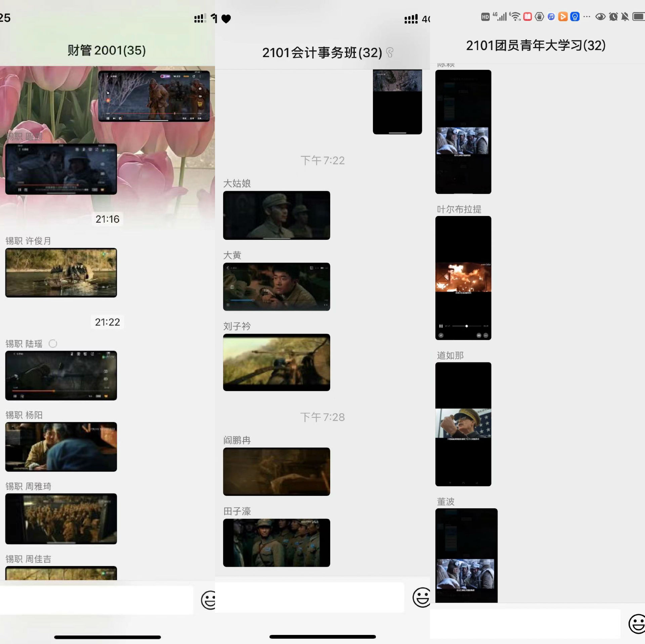The width and height of the screenshot is (645, 644).
Task: Open own sent landscape screenshot in 财管2001
Action: tap(154, 96)
